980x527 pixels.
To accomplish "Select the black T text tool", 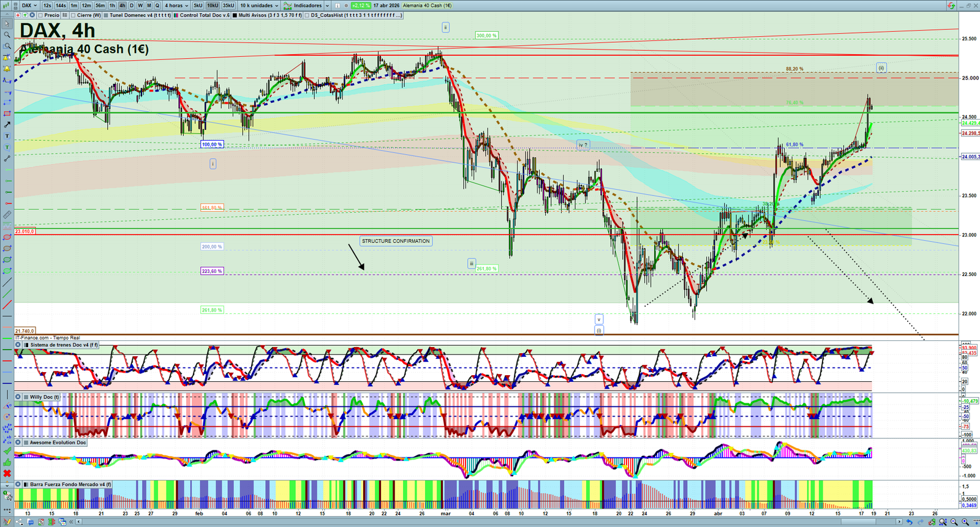I will tap(7, 136).
